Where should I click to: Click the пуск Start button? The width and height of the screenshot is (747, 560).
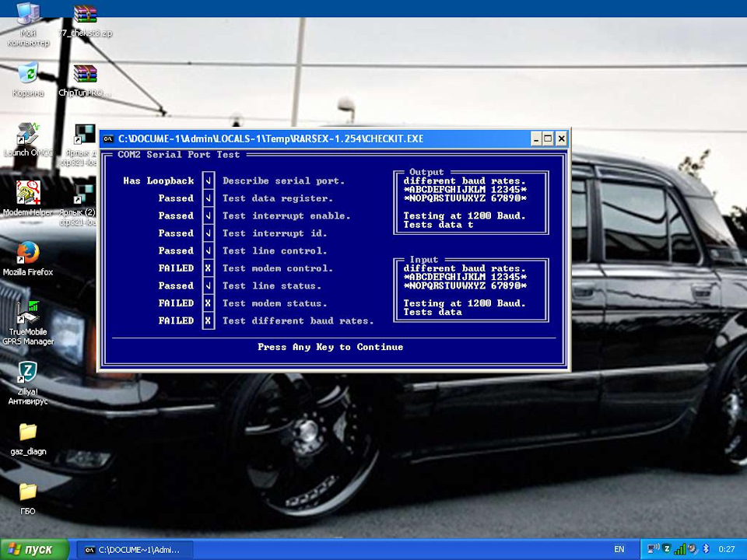pyautogui.click(x=33, y=549)
